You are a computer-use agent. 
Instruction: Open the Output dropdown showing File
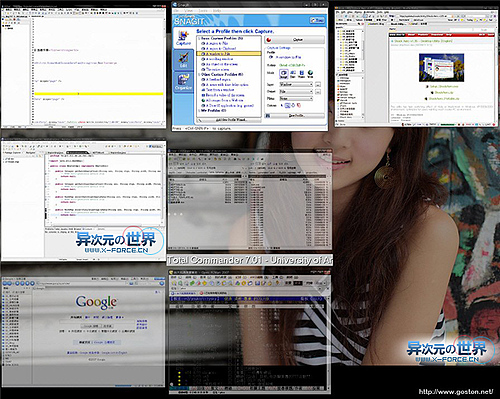pos(296,91)
